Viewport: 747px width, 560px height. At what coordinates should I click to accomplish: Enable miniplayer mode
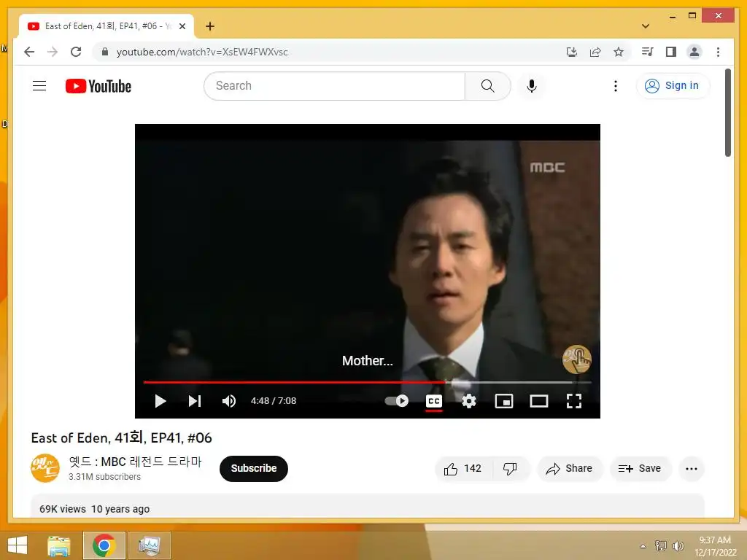coord(503,401)
